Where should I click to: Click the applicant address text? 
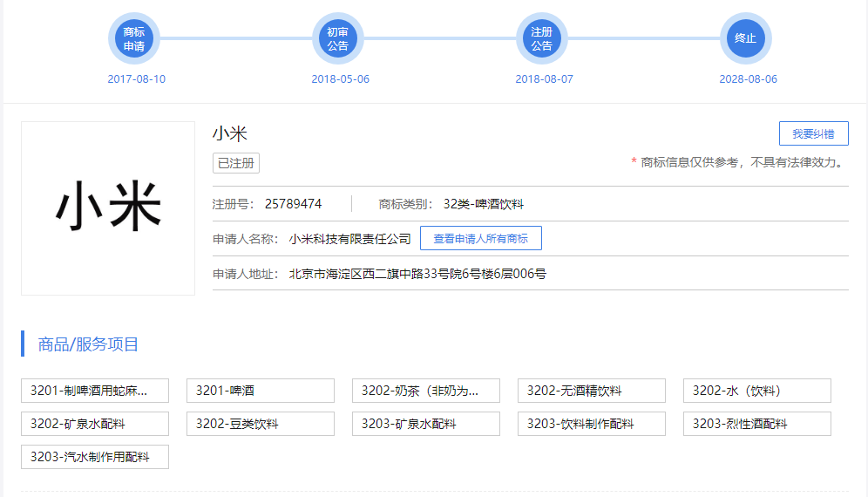[x=417, y=274]
